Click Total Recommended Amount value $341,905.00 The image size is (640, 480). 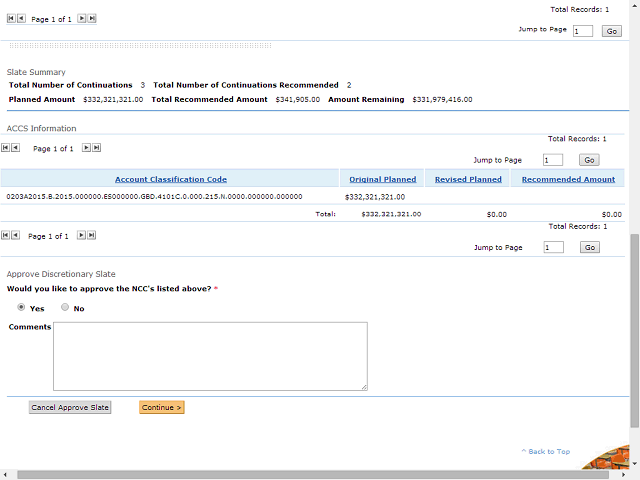(298, 100)
